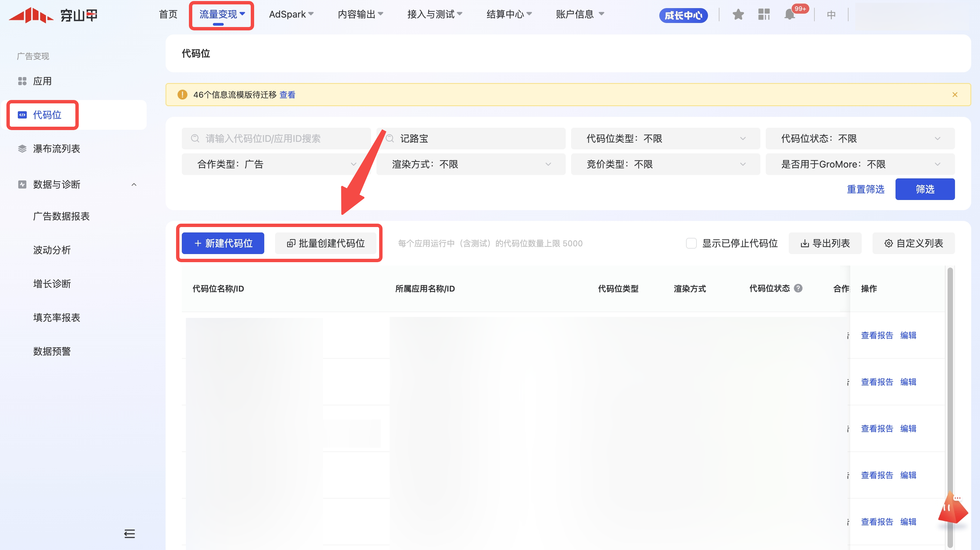Click the table vertical scrollbar

950,380
